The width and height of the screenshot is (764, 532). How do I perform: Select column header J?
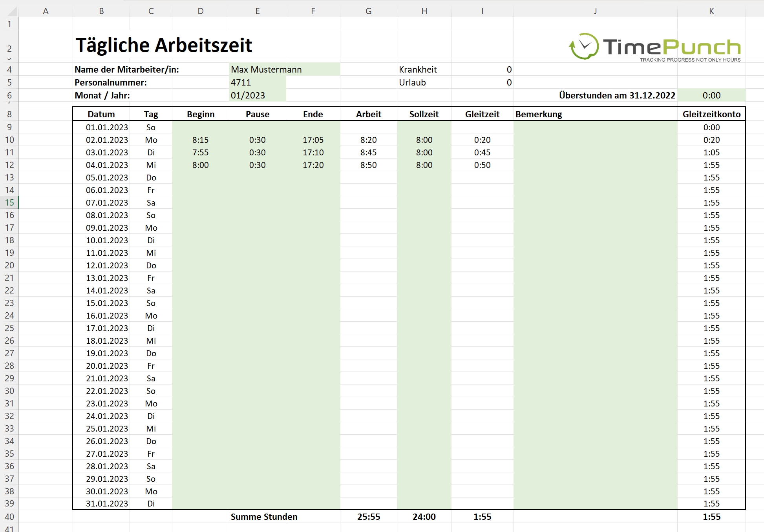coord(596,11)
